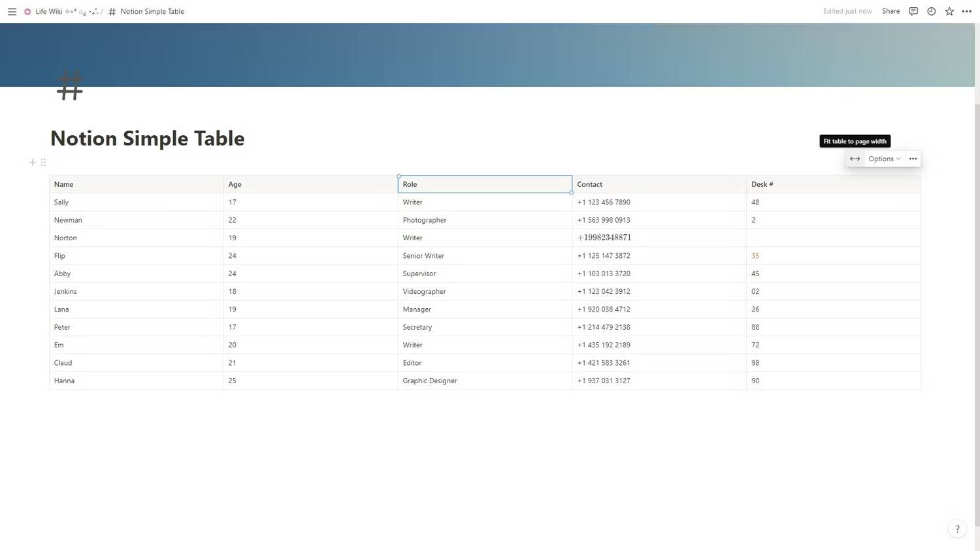Image resolution: width=980 pixels, height=551 pixels.
Task: View page history clock icon
Action: (931, 11)
